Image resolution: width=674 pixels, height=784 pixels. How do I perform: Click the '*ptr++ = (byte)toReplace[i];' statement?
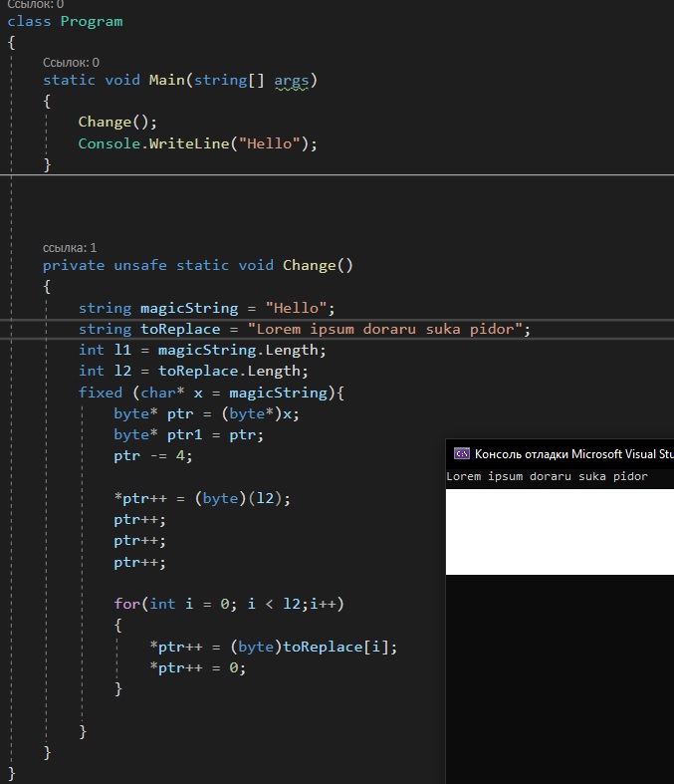click(274, 647)
